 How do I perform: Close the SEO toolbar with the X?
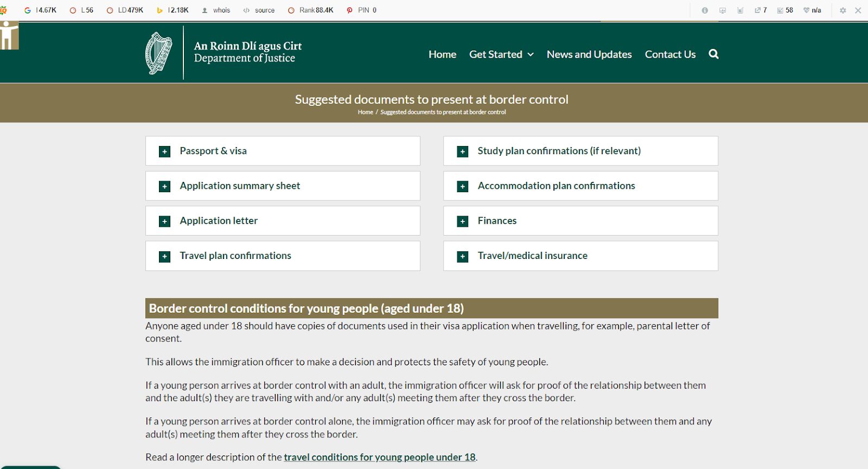[858, 10]
